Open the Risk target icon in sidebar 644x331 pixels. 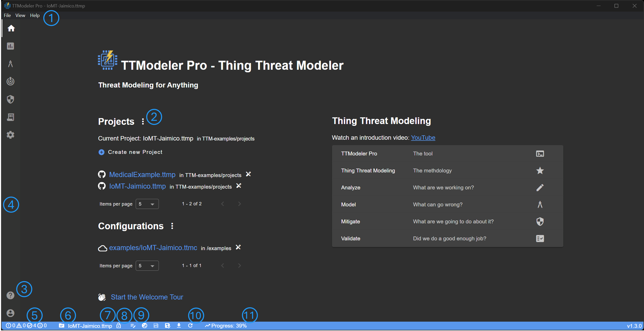[x=11, y=82]
